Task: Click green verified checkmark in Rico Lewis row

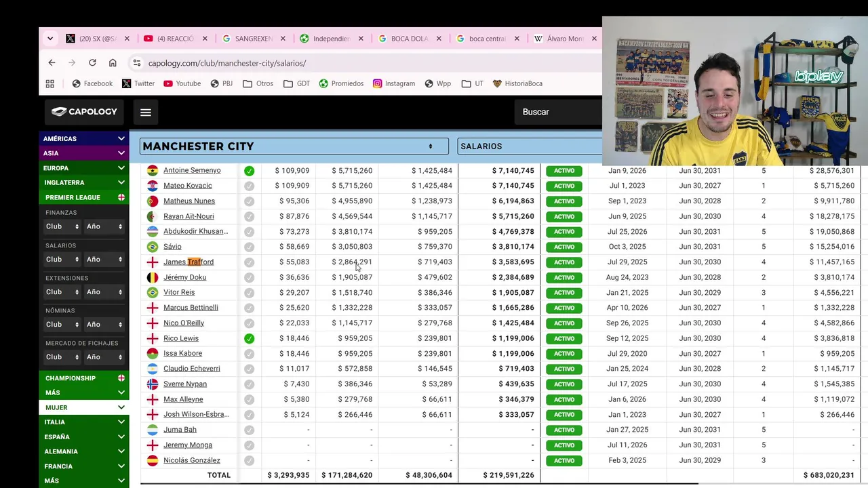Action: pos(249,338)
